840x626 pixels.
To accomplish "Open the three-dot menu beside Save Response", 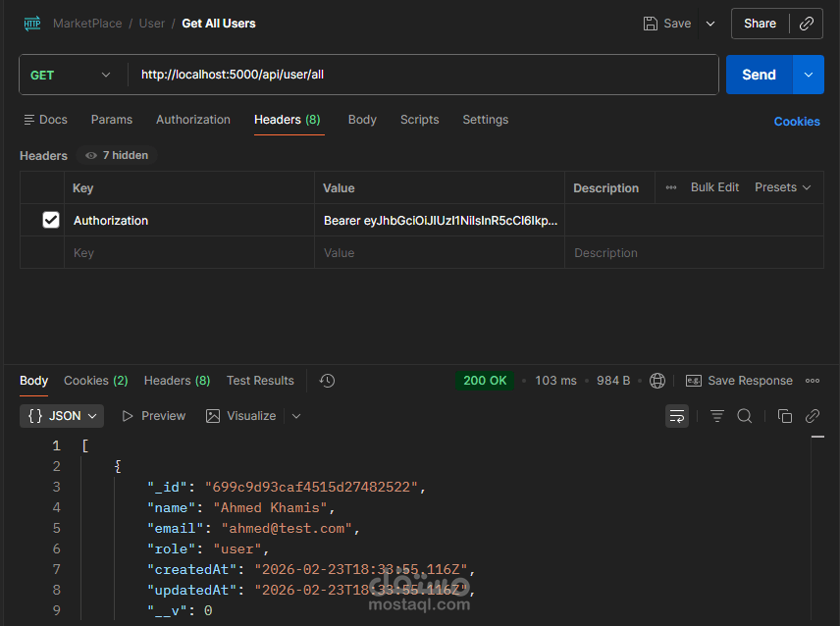I will [x=813, y=381].
